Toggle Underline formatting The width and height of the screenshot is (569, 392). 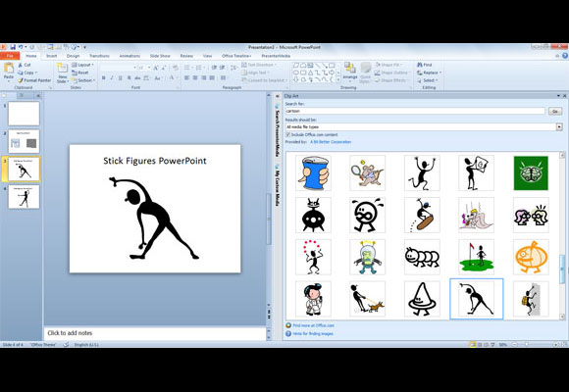click(x=120, y=78)
